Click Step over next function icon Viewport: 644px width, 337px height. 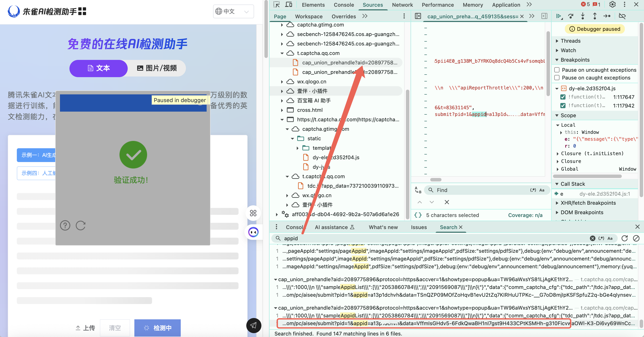coord(571,16)
